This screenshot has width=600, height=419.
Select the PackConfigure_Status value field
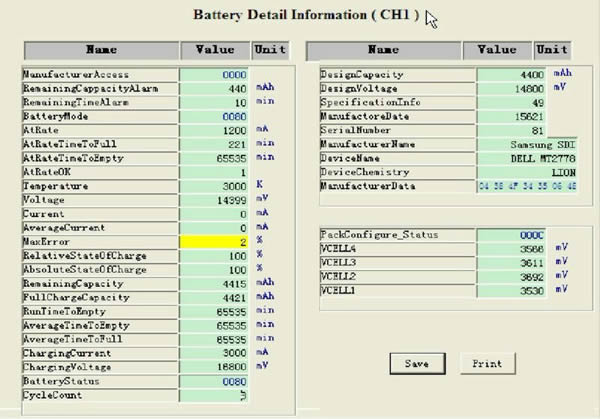coord(511,235)
